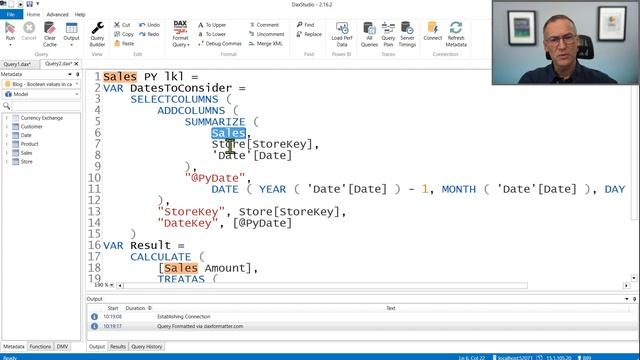Expand the Currency Exchange table

point(7,118)
